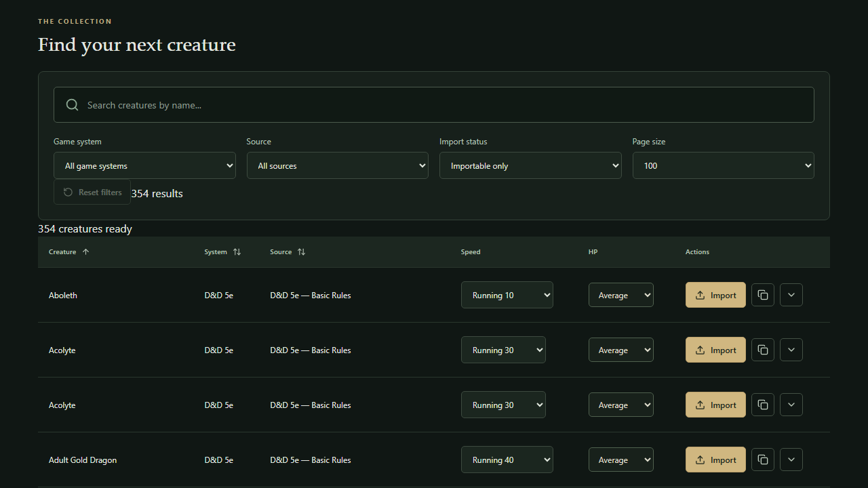Image resolution: width=868 pixels, height=488 pixels.
Task: Open Adult Gold Dragon's Running 40 dropdown
Action: (x=507, y=460)
